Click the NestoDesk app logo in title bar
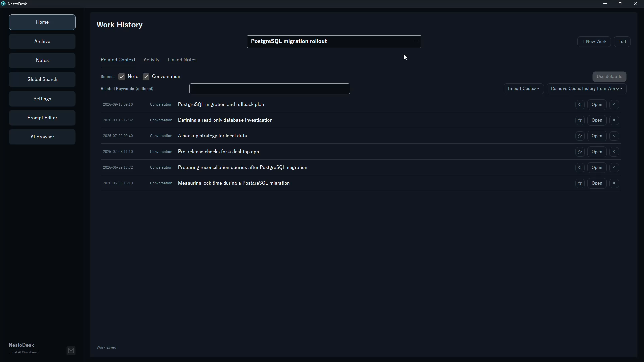The height and width of the screenshot is (362, 644). (3, 4)
